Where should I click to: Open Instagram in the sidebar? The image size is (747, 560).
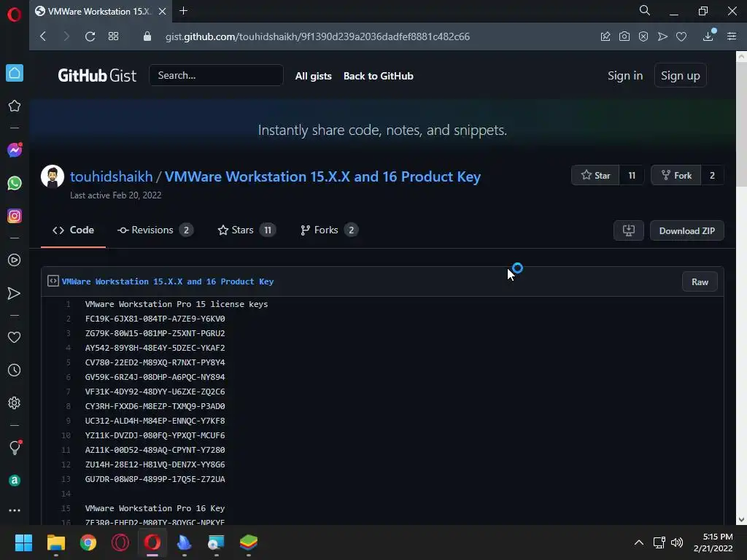pos(15,216)
